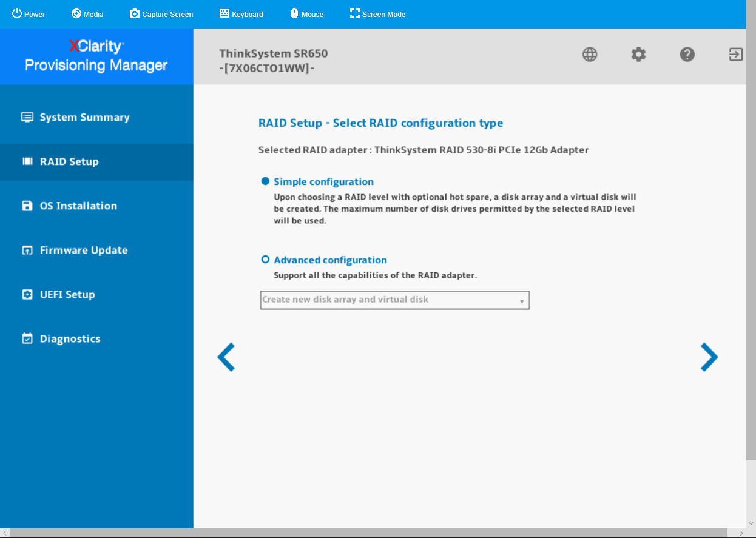Click the vertical scrollbar down arrow
This screenshot has width=756, height=538.
[x=751, y=523]
